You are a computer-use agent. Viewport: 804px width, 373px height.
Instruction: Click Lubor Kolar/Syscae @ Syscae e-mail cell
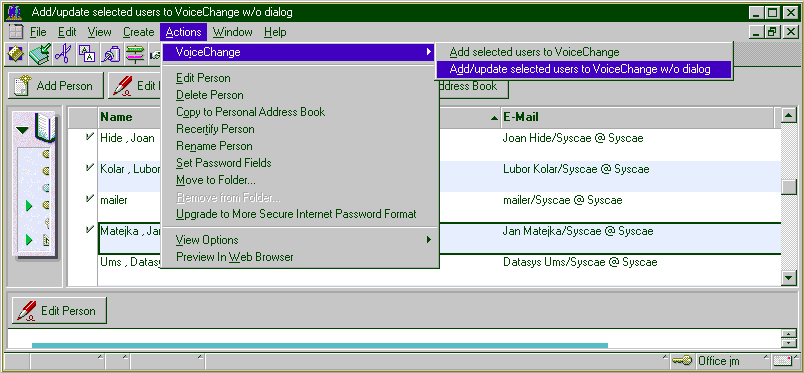pyautogui.click(x=576, y=169)
